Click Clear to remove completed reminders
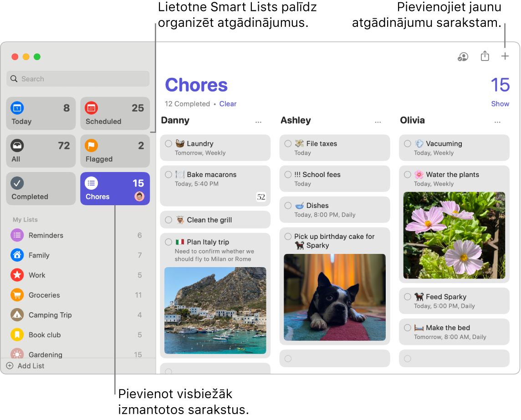The height and width of the screenshot is (420, 521). pos(228,103)
